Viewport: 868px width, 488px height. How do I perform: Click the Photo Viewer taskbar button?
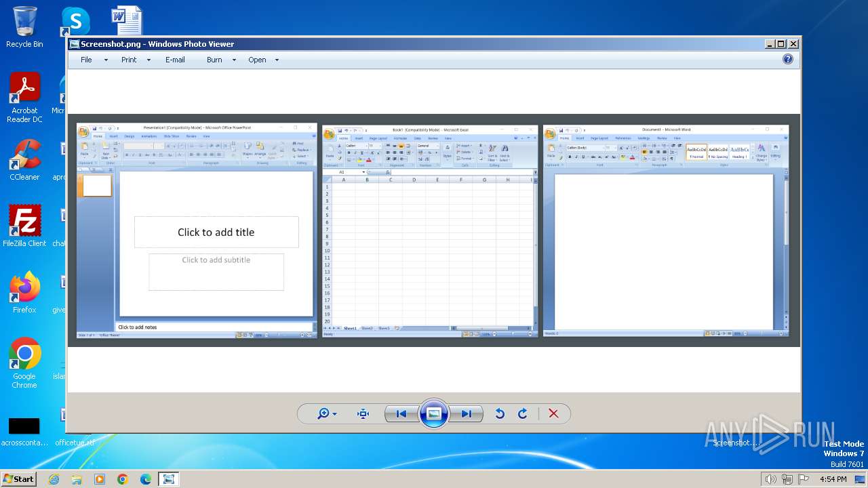(x=168, y=479)
